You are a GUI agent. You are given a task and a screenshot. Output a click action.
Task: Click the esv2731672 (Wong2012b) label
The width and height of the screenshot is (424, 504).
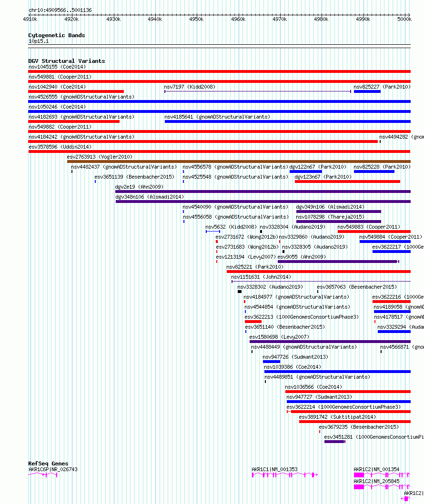coord(247,237)
